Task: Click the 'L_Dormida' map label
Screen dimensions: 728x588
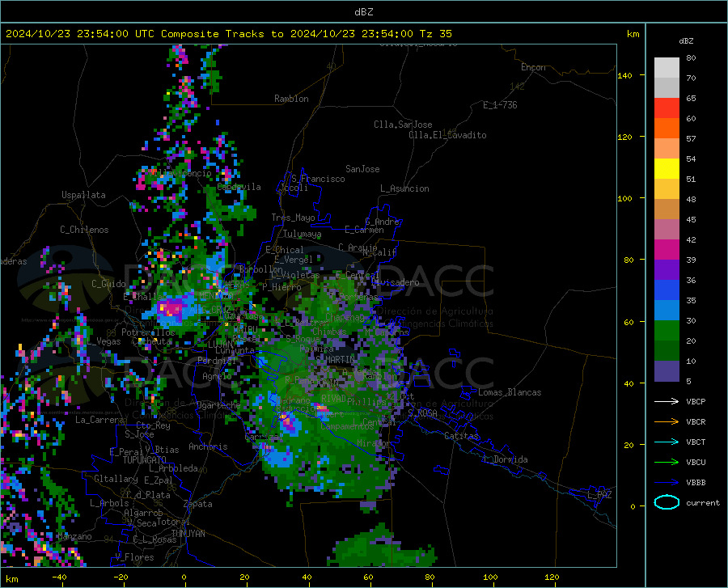Action: click(x=505, y=459)
